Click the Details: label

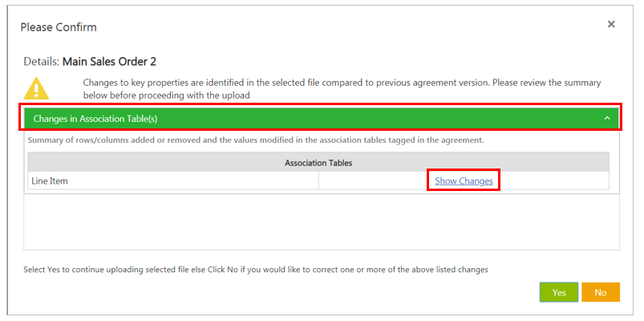pyautogui.click(x=40, y=61)
